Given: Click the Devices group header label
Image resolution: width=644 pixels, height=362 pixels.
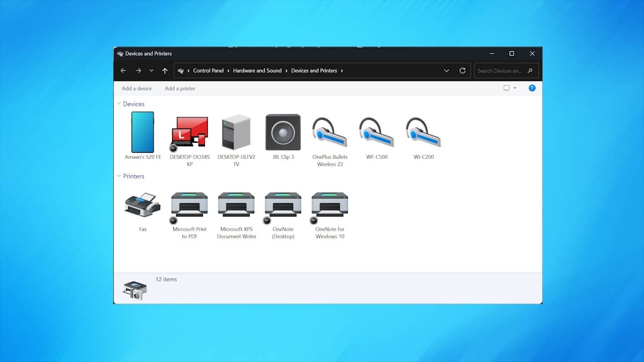Looking at the screenshot, I should [x=134, y=104].
